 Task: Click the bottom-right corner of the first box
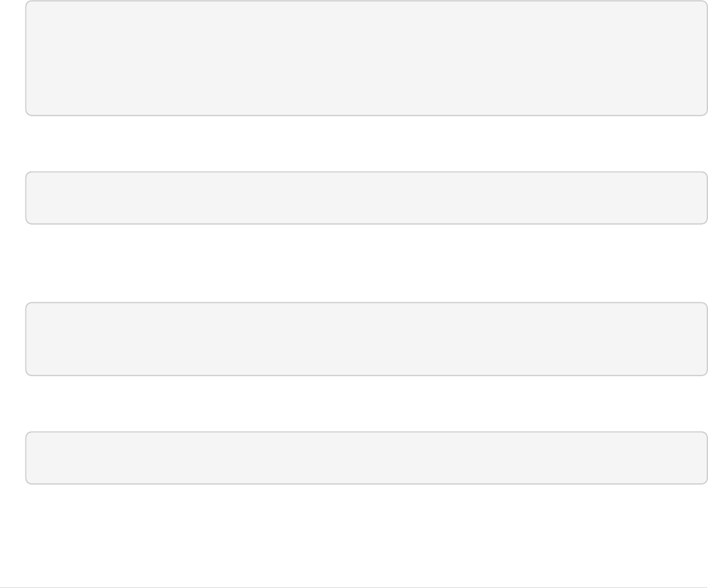coord(705,113)
